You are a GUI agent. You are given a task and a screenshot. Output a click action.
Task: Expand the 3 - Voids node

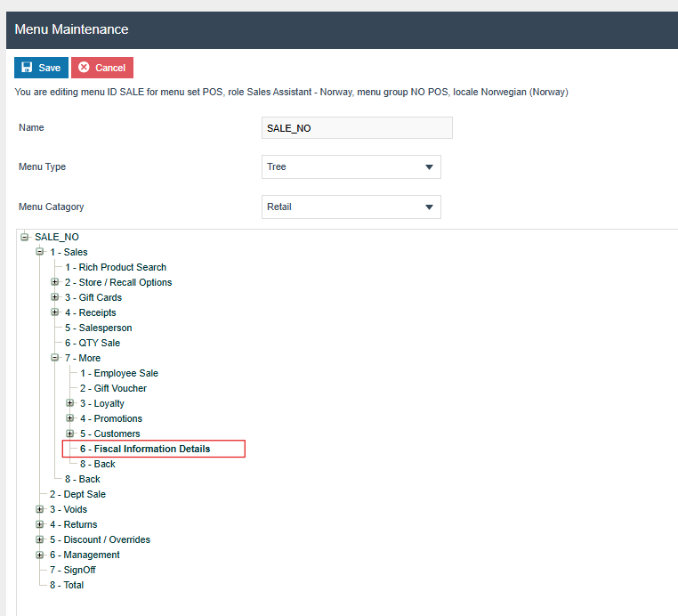click(40, 509)
